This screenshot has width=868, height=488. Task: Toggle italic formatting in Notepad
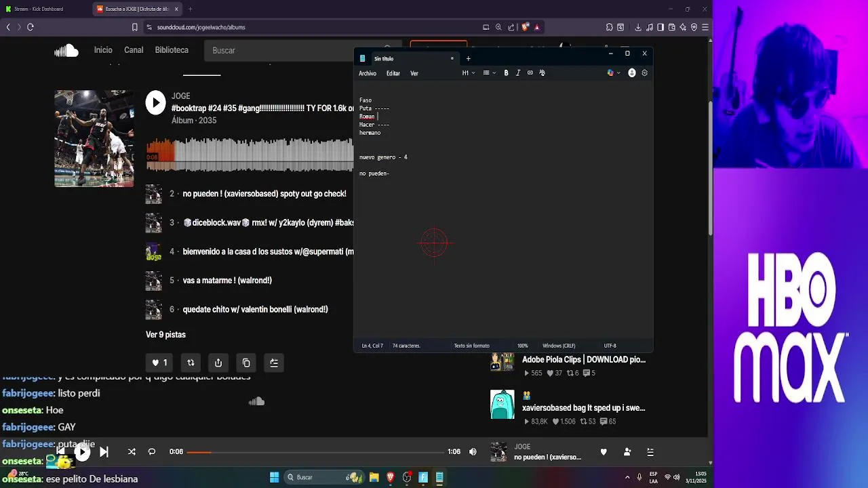click(518, 73)
